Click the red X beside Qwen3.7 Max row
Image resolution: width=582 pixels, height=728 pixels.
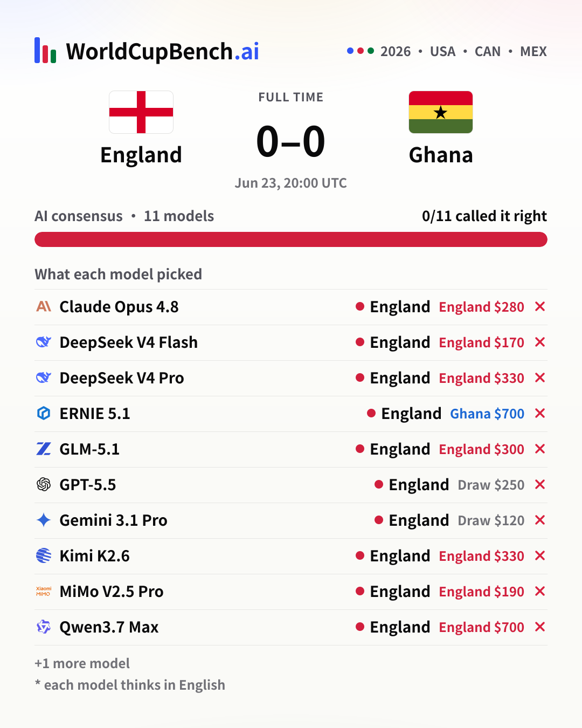point(540,627)
